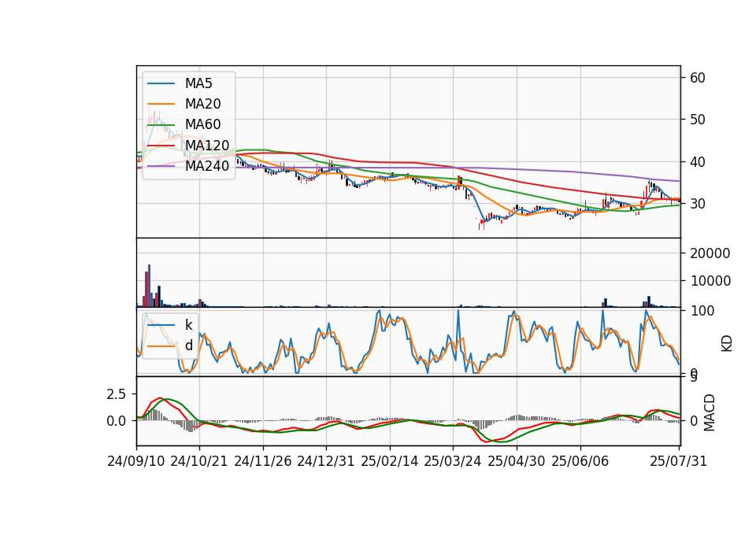
Task: Click the price axis value 50
Action: click(x=698, y=120)
